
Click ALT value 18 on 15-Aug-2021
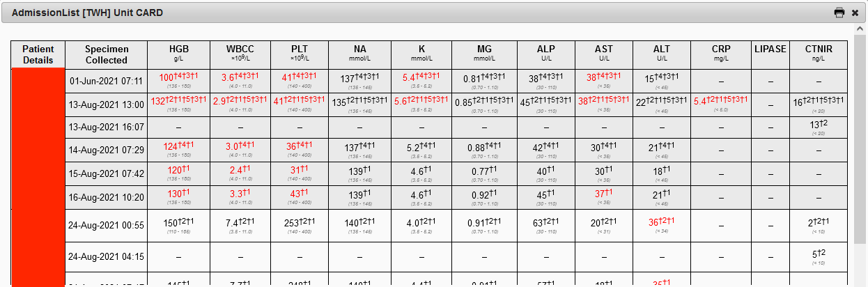pyautogui.click(x=662, y=171)
